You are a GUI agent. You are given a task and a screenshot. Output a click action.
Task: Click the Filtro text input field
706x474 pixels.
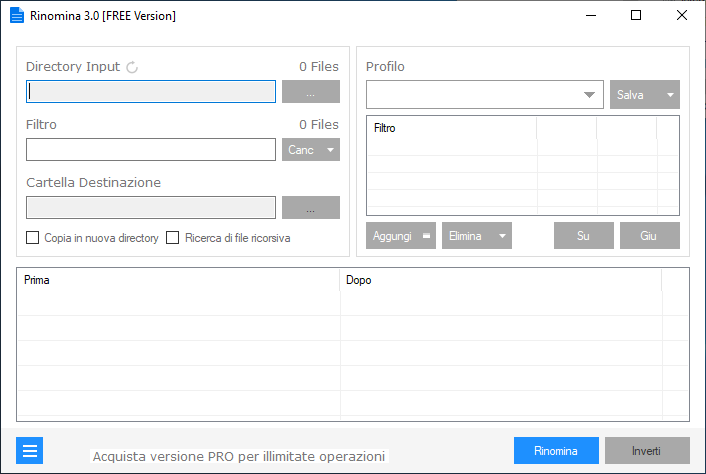click(x=151, y=149)
